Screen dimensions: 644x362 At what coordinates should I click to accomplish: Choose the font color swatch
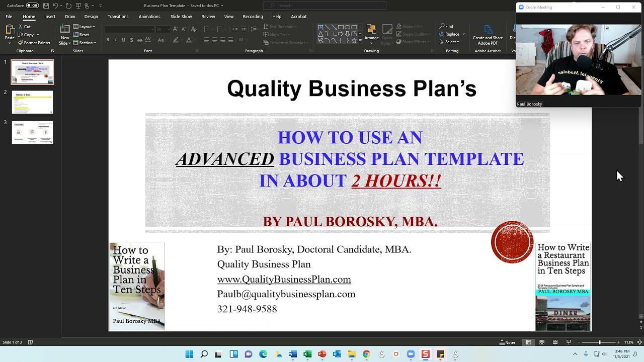(x=189, y=40)
